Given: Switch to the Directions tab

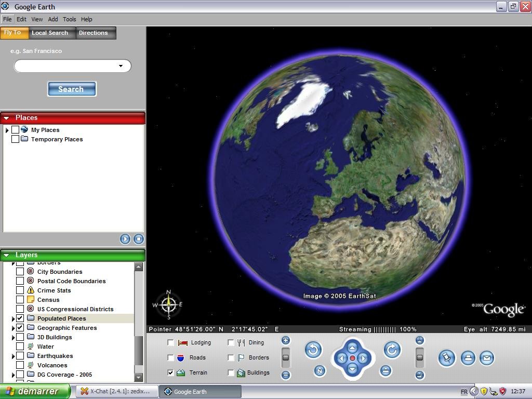Looking at the screenshot, I should click(x=96, y=33).
